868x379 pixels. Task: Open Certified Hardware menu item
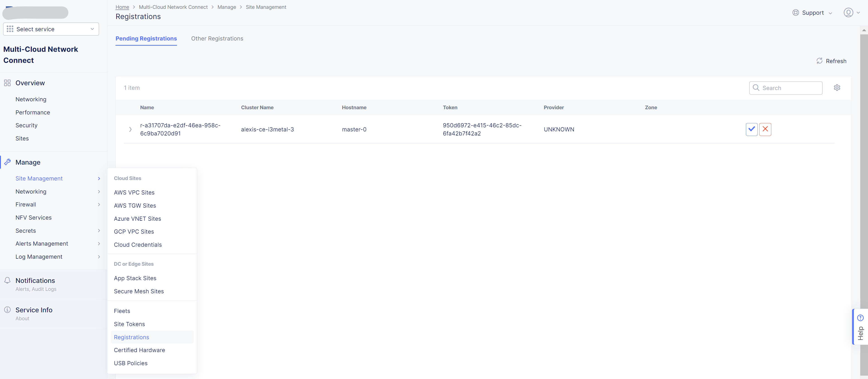[139, 350]
